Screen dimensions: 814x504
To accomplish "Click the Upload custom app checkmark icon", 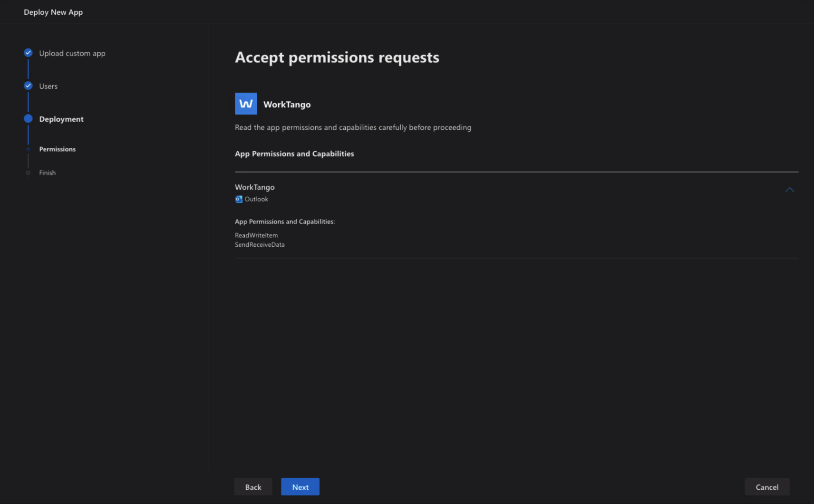I will point(28,53).
